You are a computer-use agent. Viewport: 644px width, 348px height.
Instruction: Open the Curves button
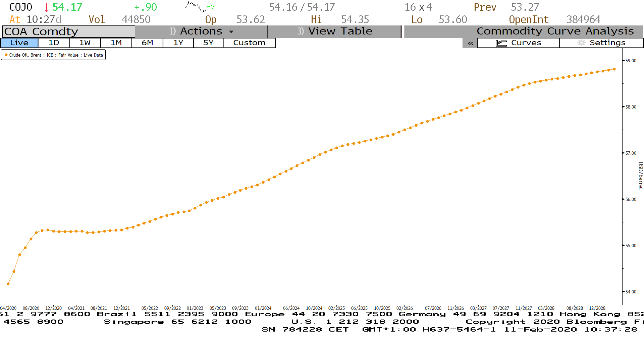[x=518, y=43]
